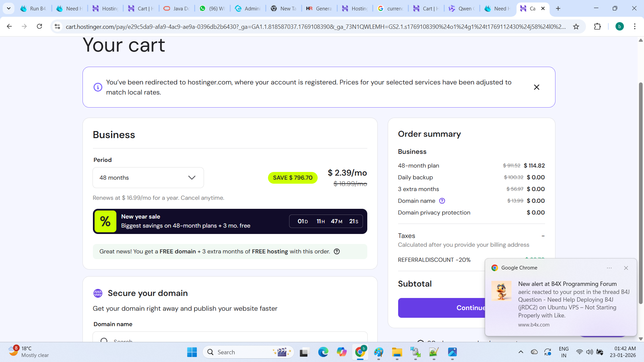644x362 pixels.
Task: Click the Domain name help question icon
Action: coord(442,201)
